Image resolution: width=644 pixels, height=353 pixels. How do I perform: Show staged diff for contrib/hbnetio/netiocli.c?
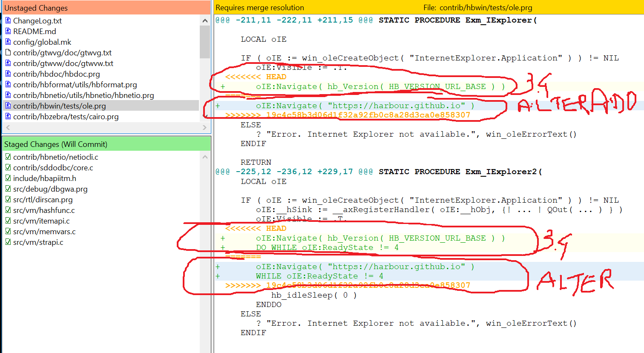(55, 157)
